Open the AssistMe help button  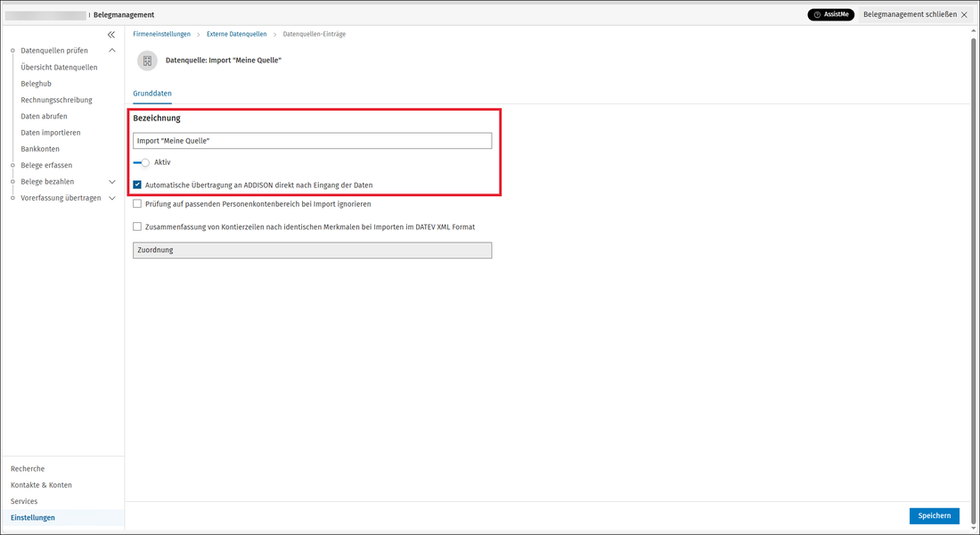tap(830, 14)
